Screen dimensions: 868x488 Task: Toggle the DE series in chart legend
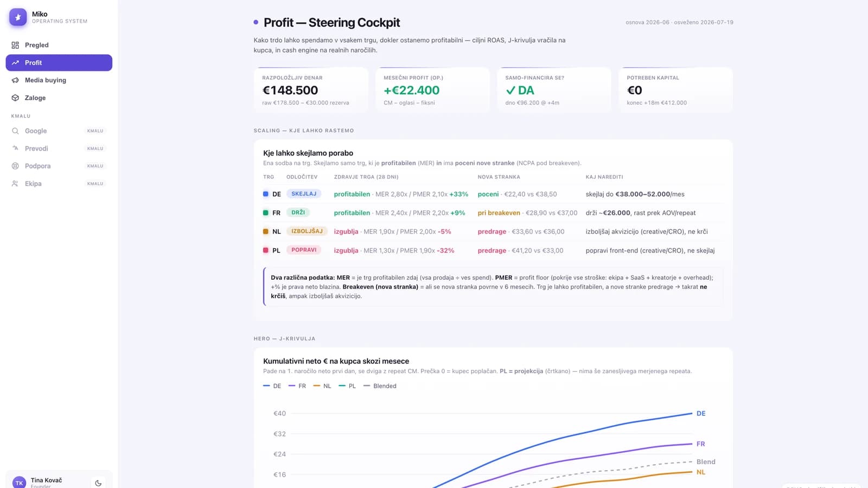(272, 386)
